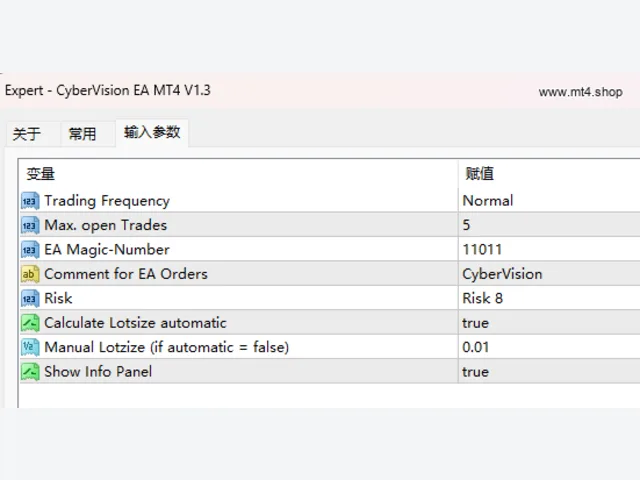Click the 赋值 column header

[480, 174]
